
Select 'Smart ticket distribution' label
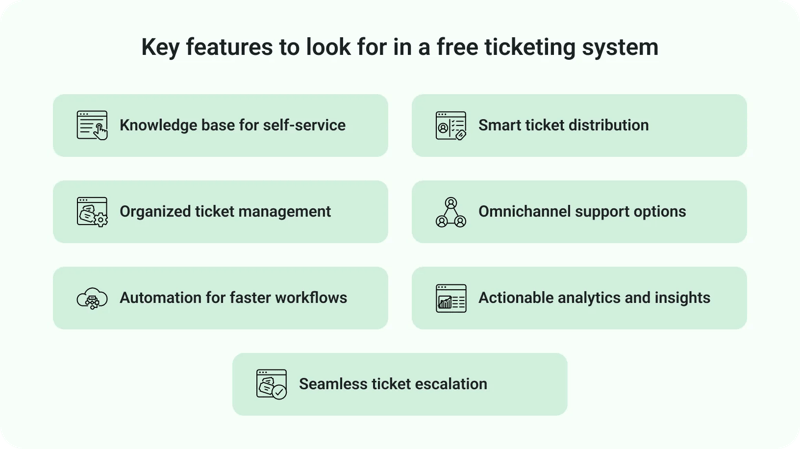coord(563,126)
